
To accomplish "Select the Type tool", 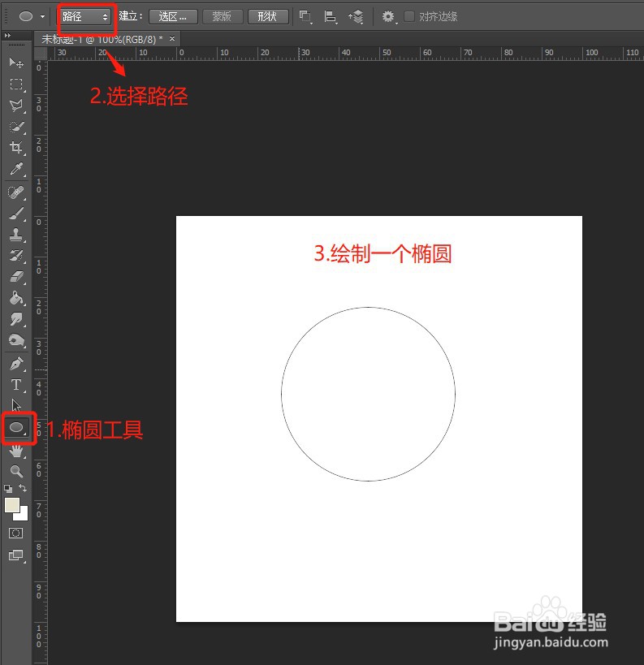I will [x=16, y=385].
